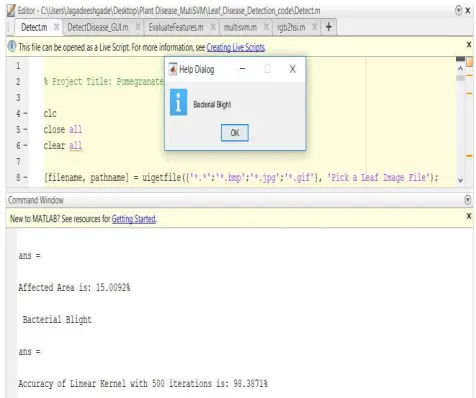Open the Getting Started link

134,219
